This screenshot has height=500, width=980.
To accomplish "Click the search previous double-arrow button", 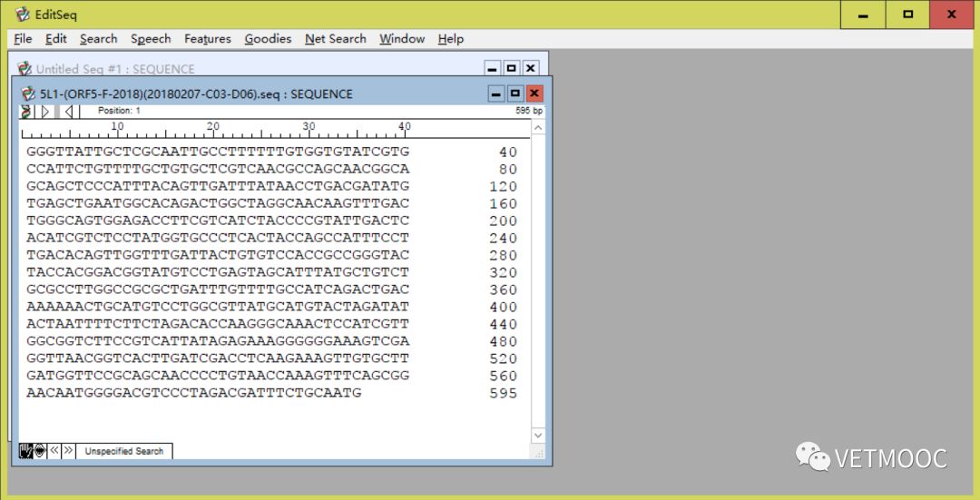I will pyautogui.click(x=54, y=451).
